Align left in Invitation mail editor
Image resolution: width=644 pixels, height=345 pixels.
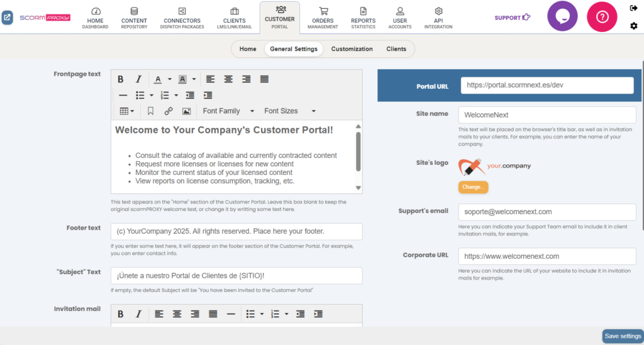coord(159,314)
